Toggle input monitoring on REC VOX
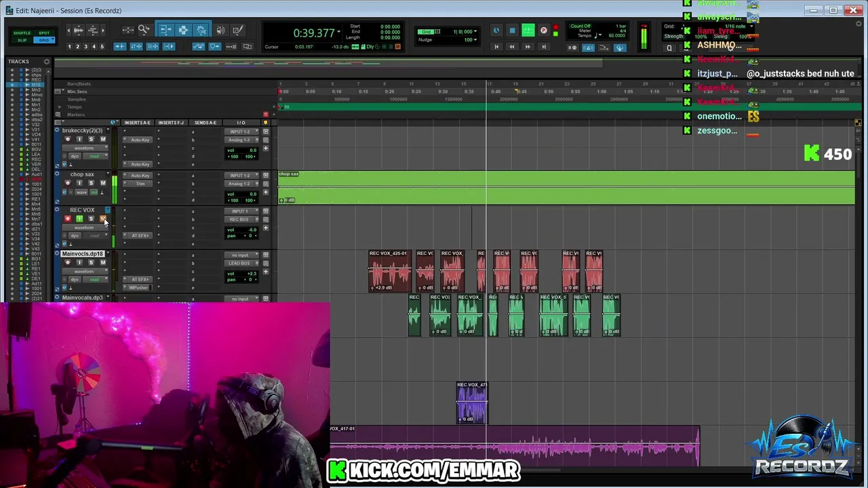The image size is (868, 488). tap(79, 219)
